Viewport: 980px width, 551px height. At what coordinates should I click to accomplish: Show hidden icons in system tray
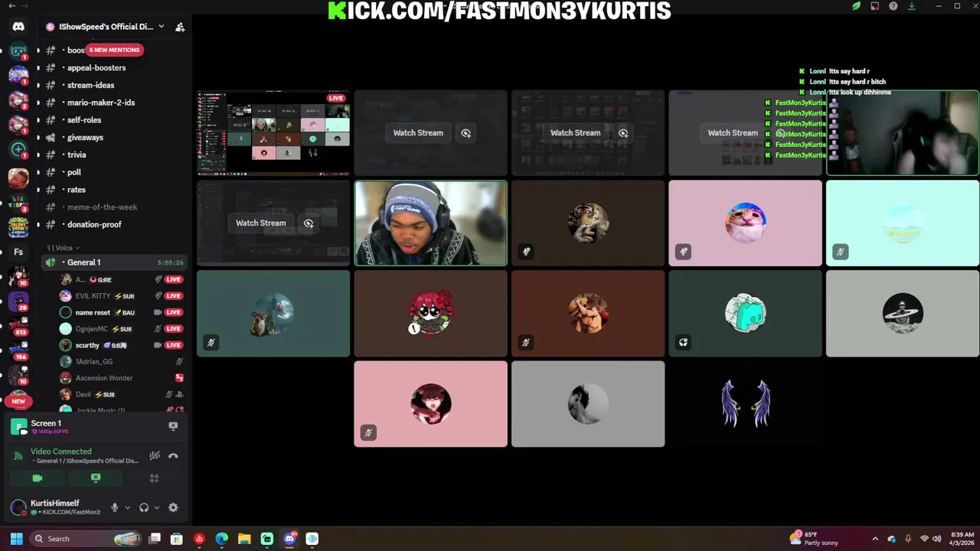[875, 539]
